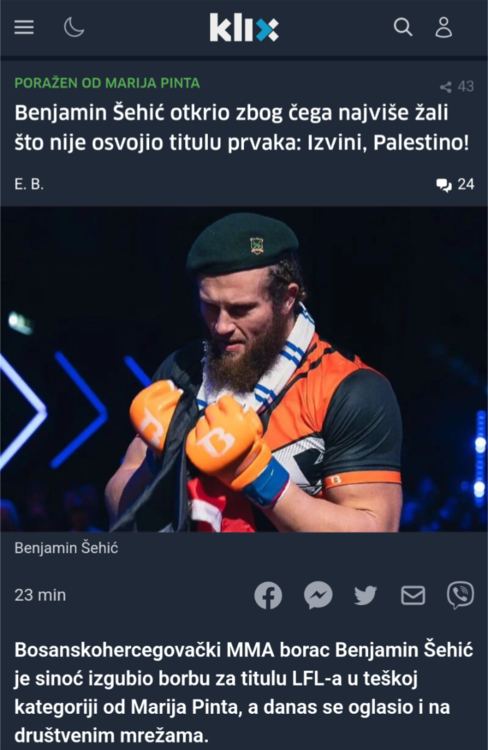
Task: Click the '23 min' timestamp
Action: click(x=40, y=595)
